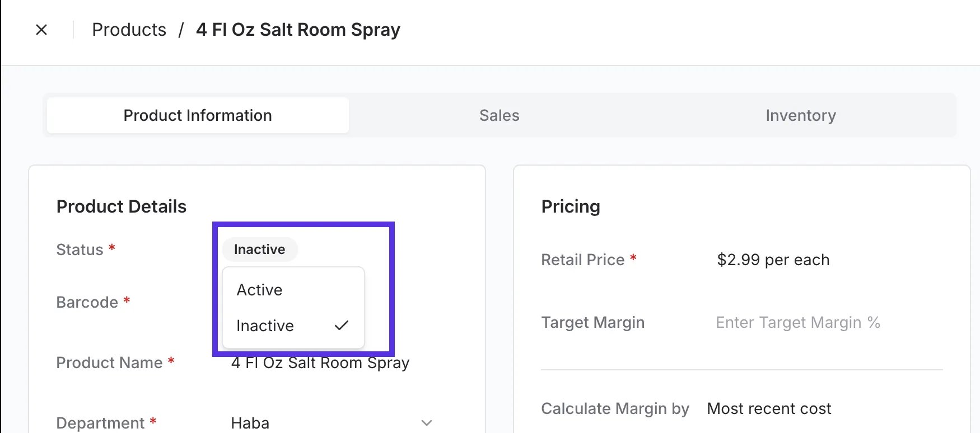The image size is (980, 433).
Task: Switch to the Product Information tab
Action: pos(198,115)
